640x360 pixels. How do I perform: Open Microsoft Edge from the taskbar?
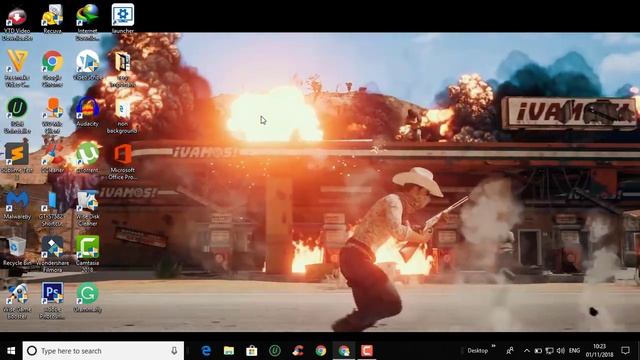(x=206, y=351)
